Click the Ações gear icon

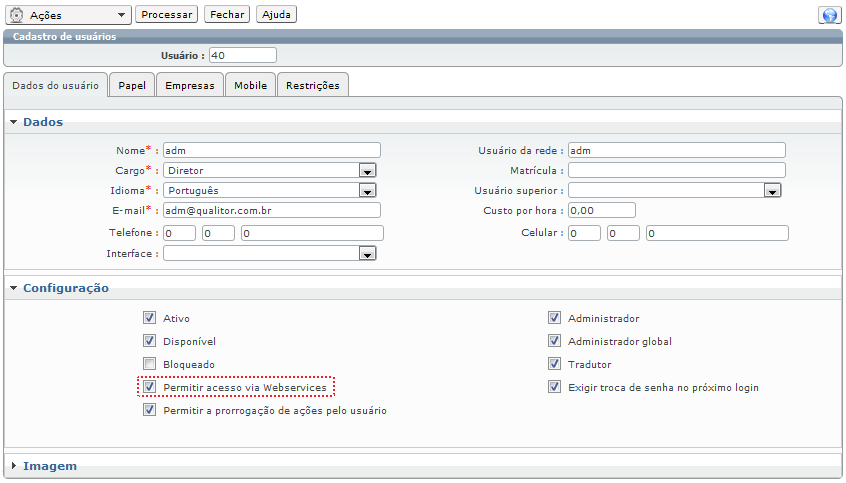[16, 15]
